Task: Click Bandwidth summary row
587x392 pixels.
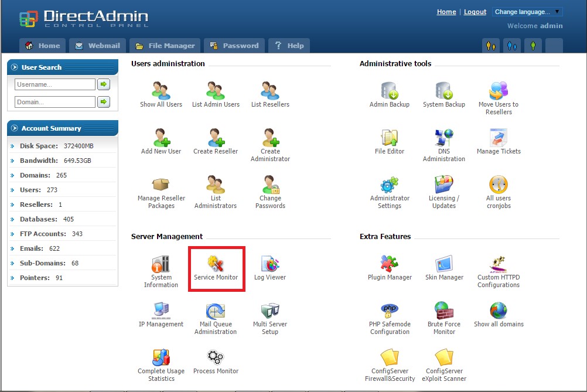Action: (63, 161)
